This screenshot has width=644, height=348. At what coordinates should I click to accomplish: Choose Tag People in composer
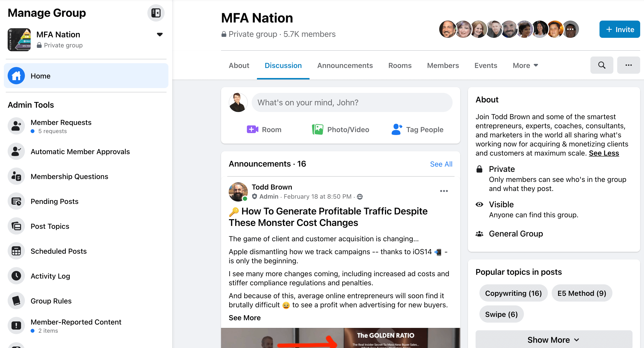coord(417,129)
